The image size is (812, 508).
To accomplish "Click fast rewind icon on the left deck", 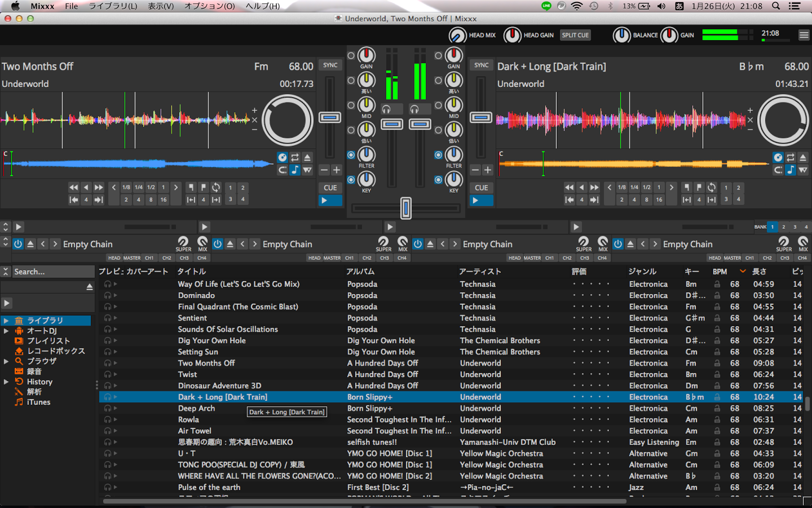I will pyautogui.click(x=74, y=187).
